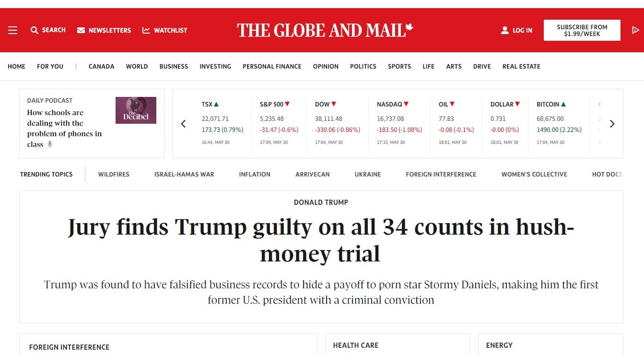644x355 pixels.
Task: Click the Search magnifier icon
Action: tap(35, 30)
